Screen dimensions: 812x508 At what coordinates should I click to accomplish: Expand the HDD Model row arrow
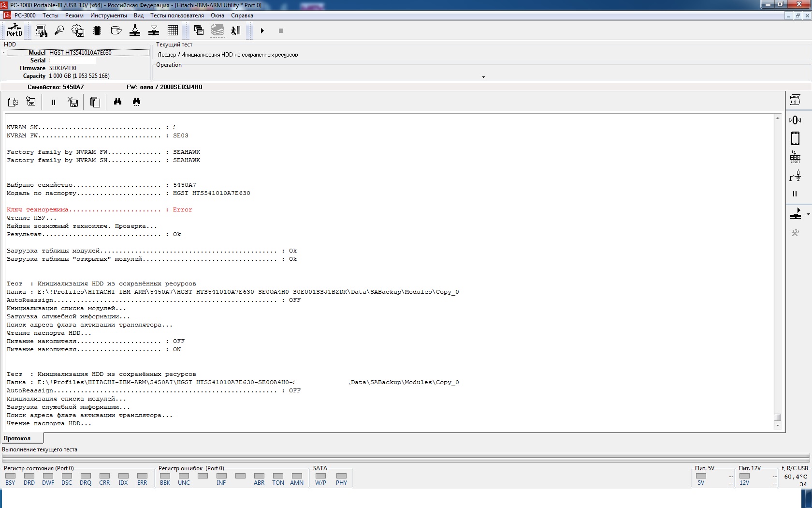click(3, 52)
